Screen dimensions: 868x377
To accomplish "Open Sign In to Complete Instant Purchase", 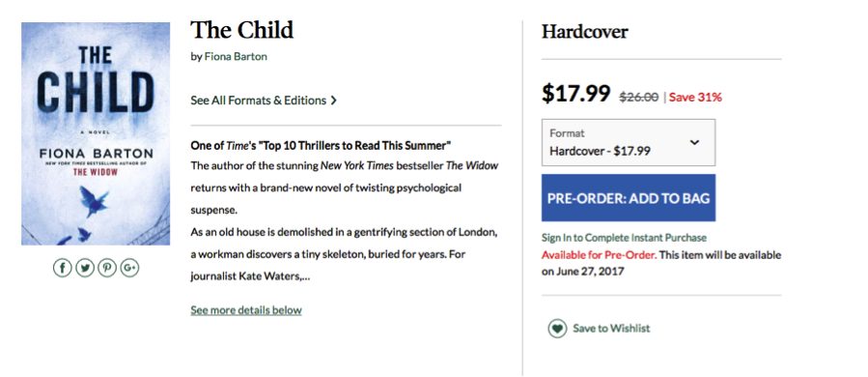I will pyautogui.click(x=624, y=238).
